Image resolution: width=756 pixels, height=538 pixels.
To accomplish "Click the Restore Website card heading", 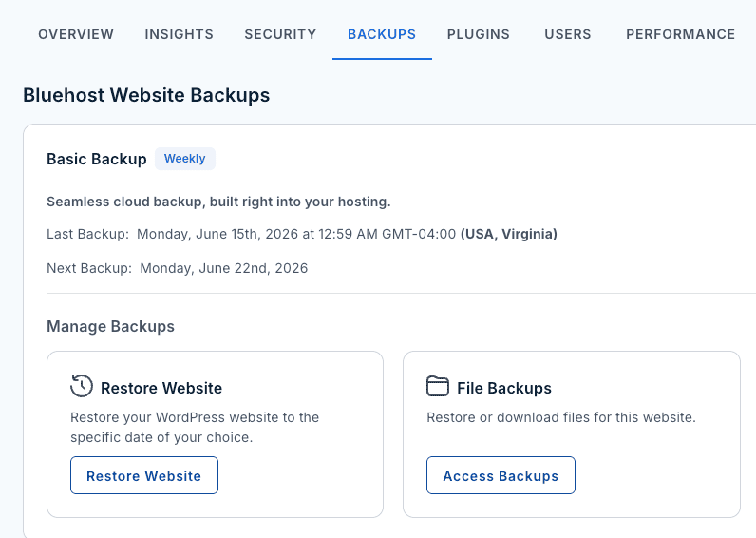I will pyautogui.click(x=161, y=388).
